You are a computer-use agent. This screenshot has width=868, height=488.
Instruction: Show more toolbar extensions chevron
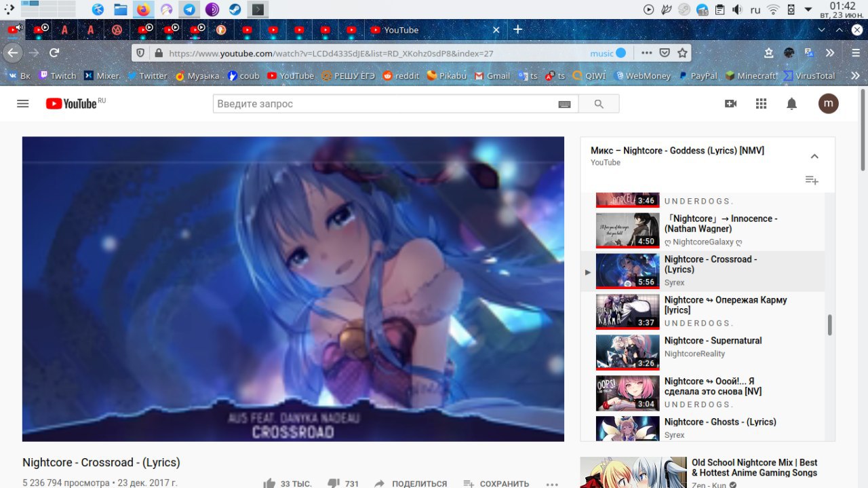[x=829, y=52]
